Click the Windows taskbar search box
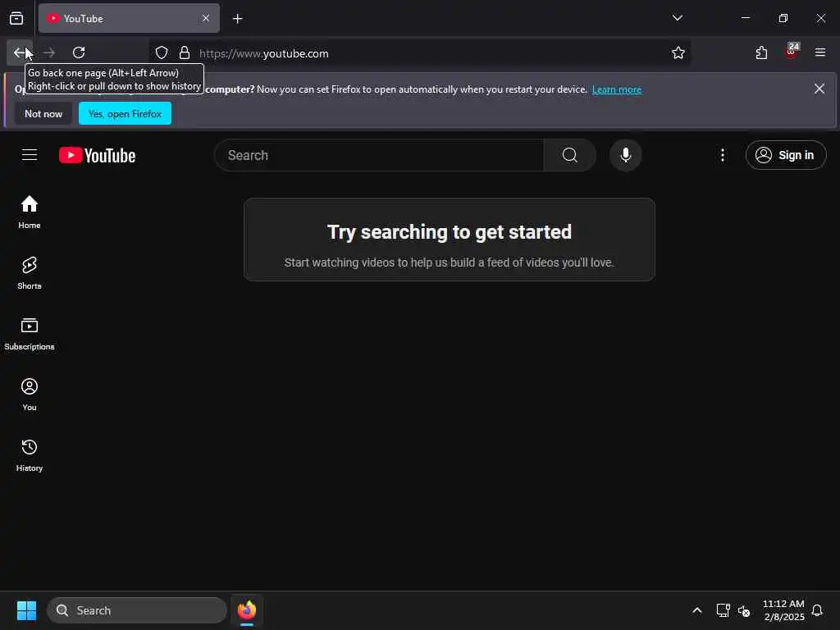This screenshot has width=840, height=630. (137, 610)
